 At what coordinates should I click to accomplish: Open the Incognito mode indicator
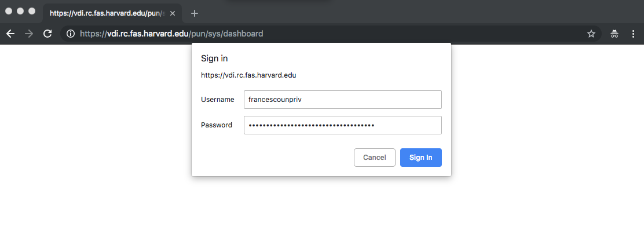tap(614, 34)
